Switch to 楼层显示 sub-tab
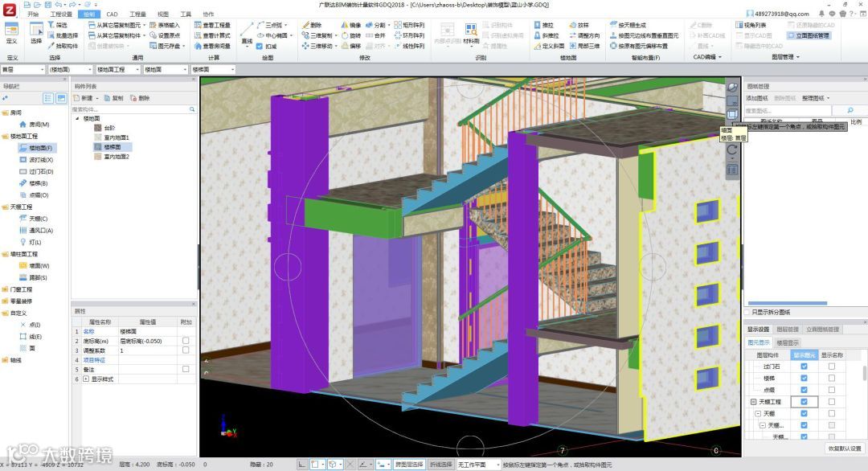The width and height of the screenshot is (868, 471). tap(788, 342)
